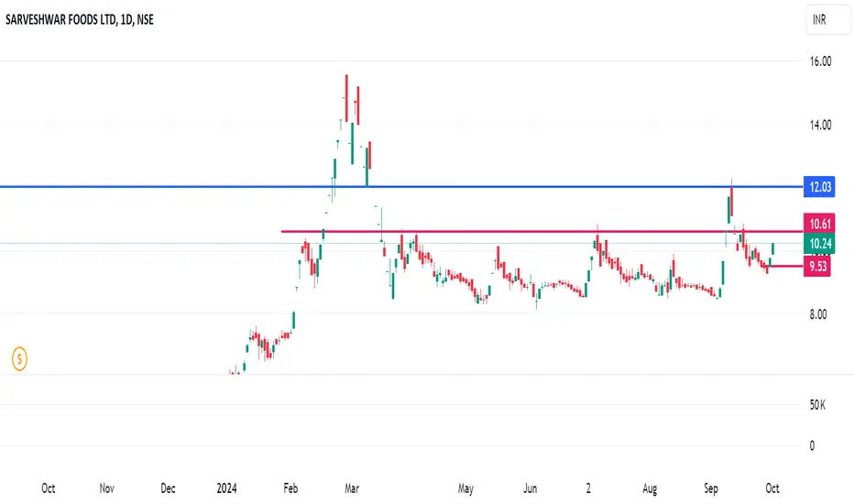Click the Mar label on time axis

click(x=352, y=488)
